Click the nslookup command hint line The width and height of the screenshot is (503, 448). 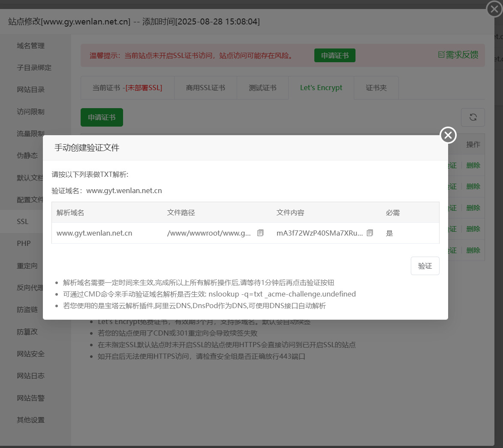(x=210, y=294)
